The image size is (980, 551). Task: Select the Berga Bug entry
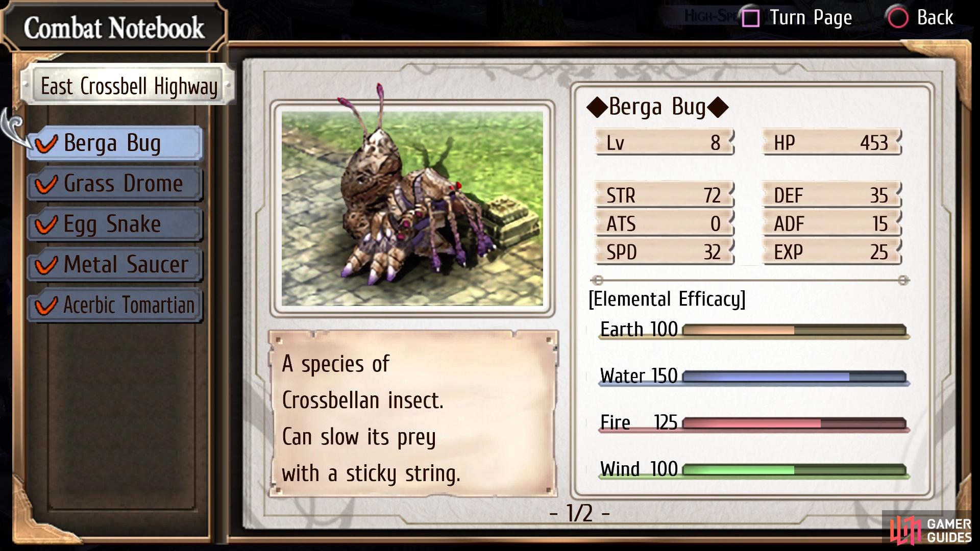click(115, 143)
